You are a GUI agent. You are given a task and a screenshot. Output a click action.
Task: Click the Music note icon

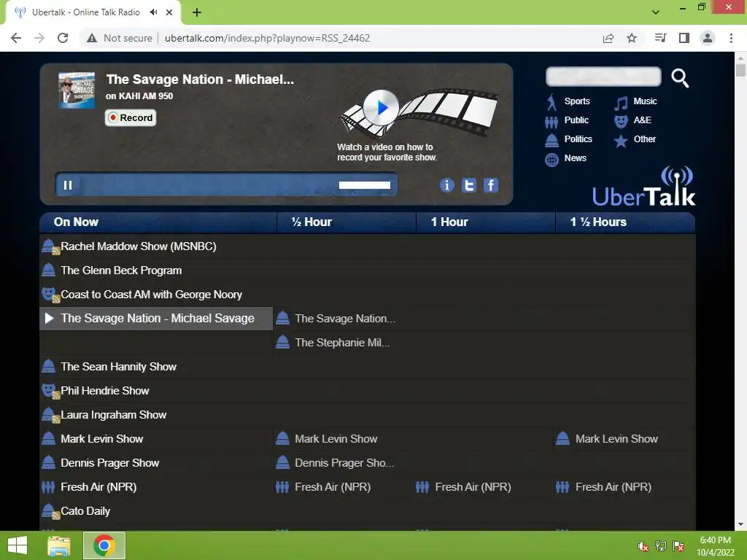(x=621, y=103)
